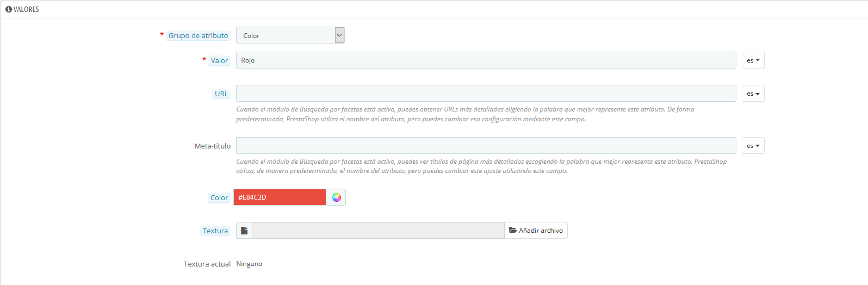Click the Meta-título label

point(213,146)
